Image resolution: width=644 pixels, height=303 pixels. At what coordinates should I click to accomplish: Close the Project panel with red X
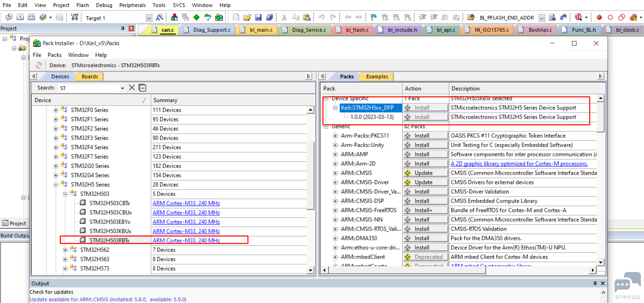[131, 28]
